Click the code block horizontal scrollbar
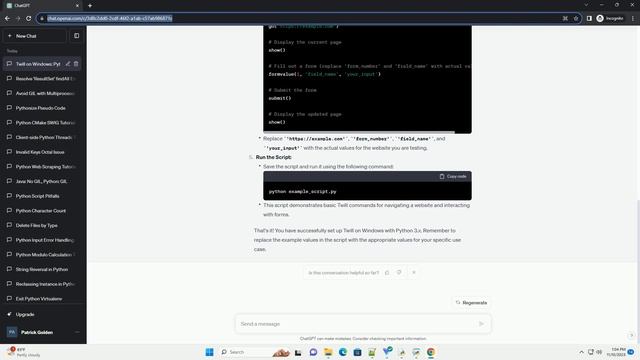640x360 pixels. pyautogui.click(x=359, y=132)
